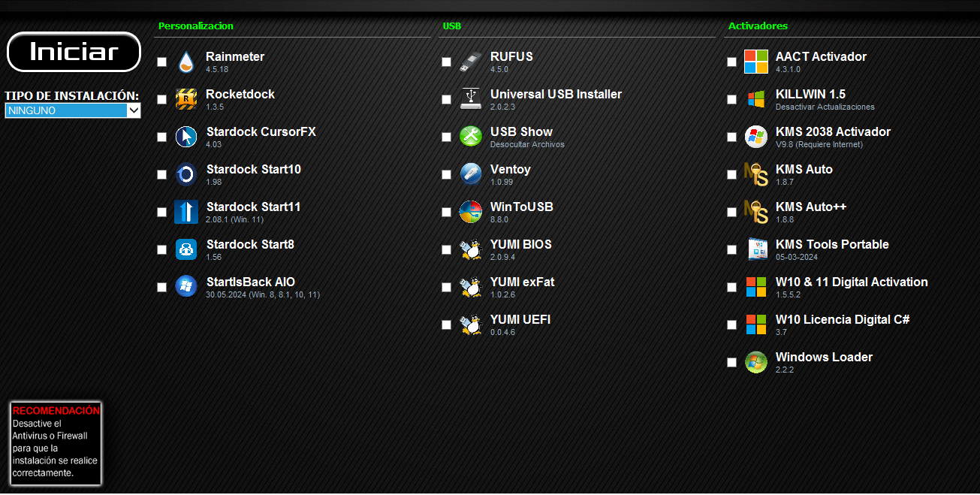Click the Rocketdock icon
The image size is (980, 495).
pyautogui.click(x=185, y=99)
